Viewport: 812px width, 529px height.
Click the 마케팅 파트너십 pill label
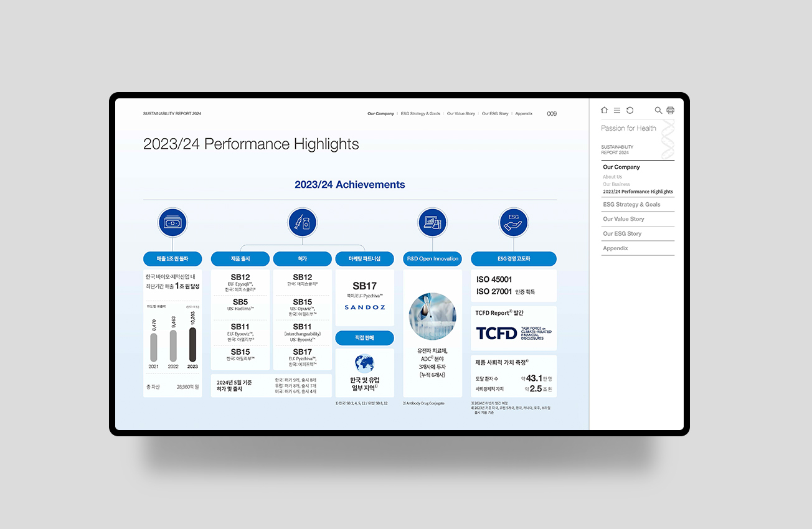tap(365, 258)
